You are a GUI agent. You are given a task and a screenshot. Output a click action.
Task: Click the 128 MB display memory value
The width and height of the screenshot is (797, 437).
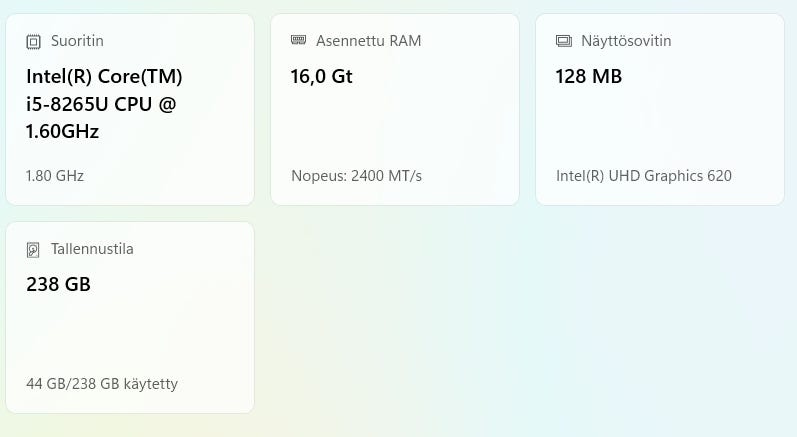(x=589, y=76)
